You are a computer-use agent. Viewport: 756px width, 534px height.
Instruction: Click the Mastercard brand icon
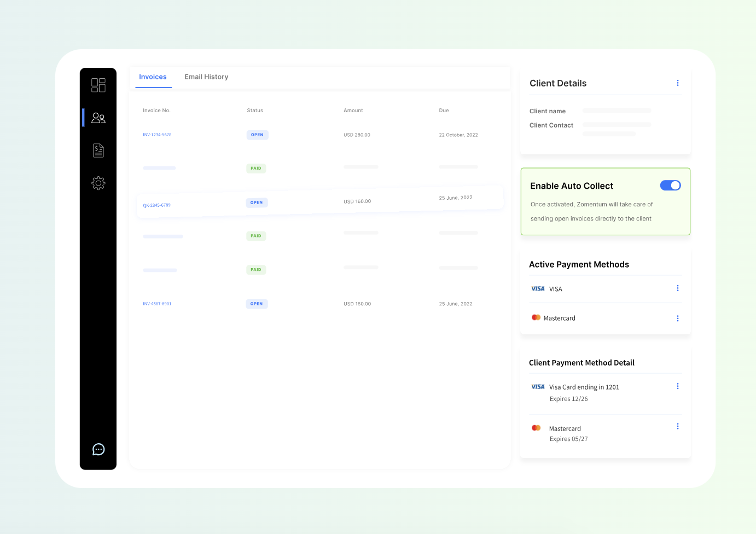[x=536, y=317]
